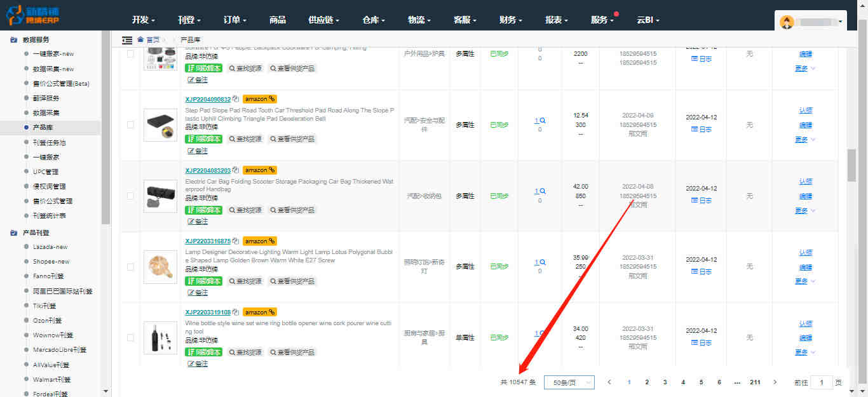Open the amazon tag on XJP2204083203
868x397 pixels.
[x=260, y=170]
